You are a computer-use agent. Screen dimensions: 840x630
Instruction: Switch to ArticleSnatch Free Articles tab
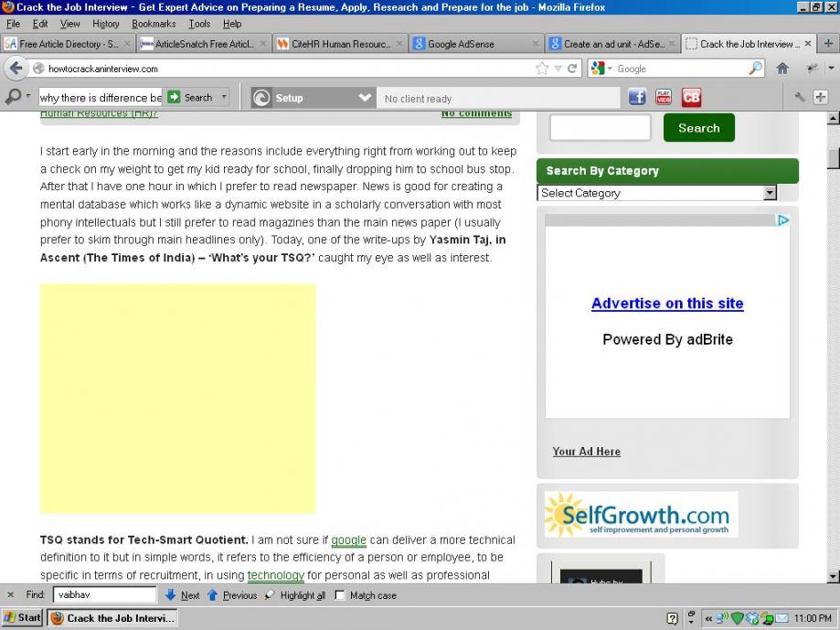click(204, 44)
